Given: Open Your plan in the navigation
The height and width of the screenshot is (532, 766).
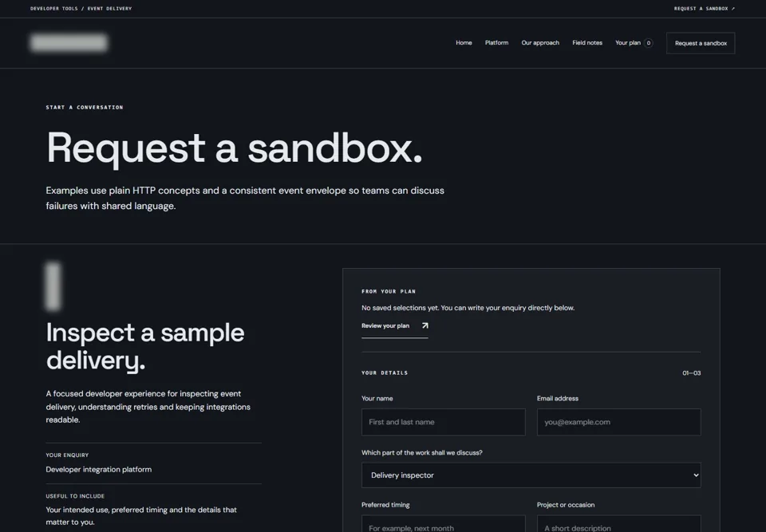Looking at the screenshot, I should pos(628,43).
